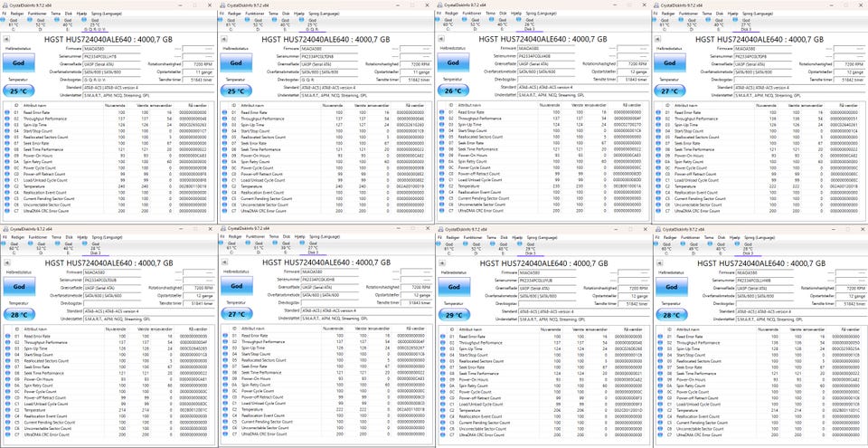Click Rotationshastighed 7200 RPM field in 26 °C window
The image size is (868, 448).
tap(633, 63)
